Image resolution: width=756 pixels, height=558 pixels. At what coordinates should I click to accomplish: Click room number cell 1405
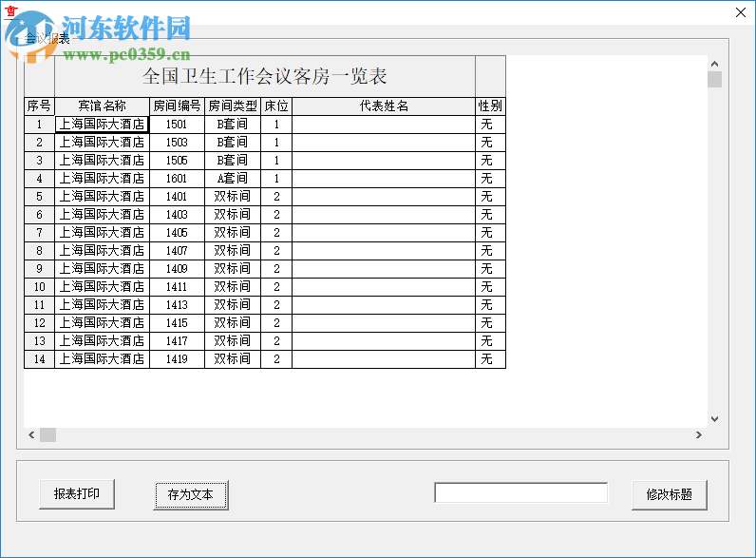click(177, 233)
